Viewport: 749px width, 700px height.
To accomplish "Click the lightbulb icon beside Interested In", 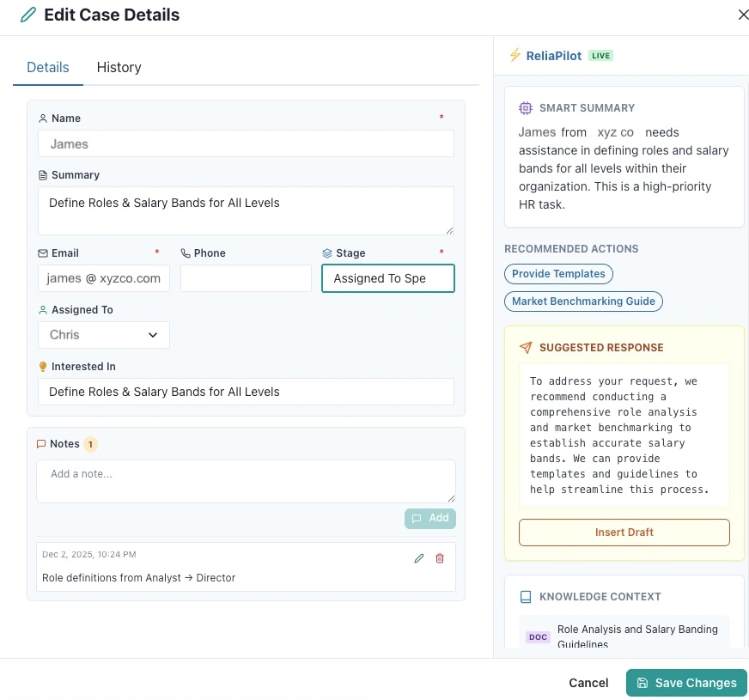I will [x=43, y=366].
